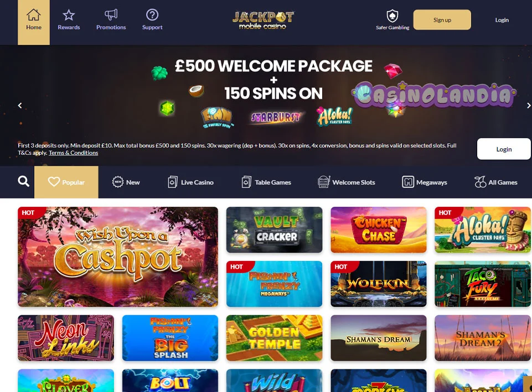Image resolution: width=532 pixels, height=392 pixels.
Task: Click the gold Sign up button
Action: point(442,20)
